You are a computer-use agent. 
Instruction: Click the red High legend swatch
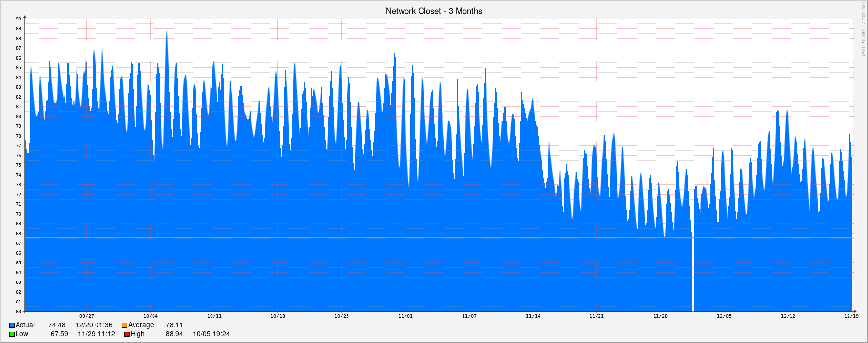(127, 334)
